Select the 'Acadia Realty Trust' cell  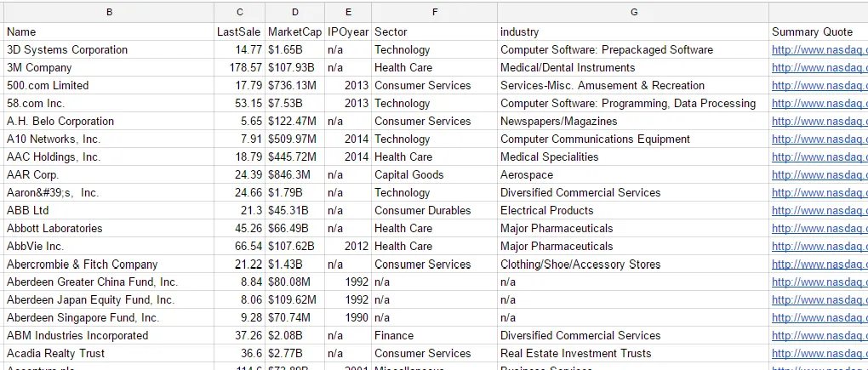(109, 353)
